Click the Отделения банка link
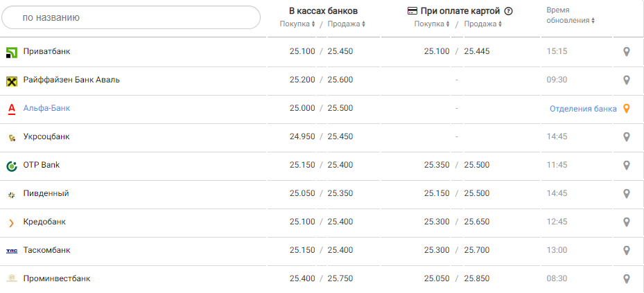The width and height of the screenshot is (644, 293). pos(583,109)
